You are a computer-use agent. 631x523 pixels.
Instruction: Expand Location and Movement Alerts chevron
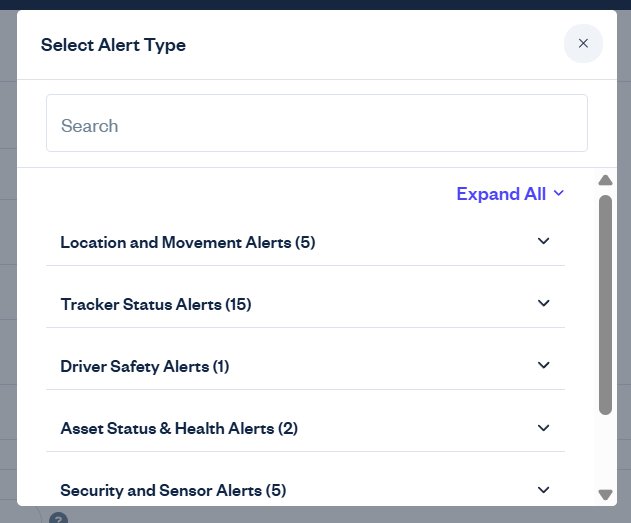pos(543,241)
